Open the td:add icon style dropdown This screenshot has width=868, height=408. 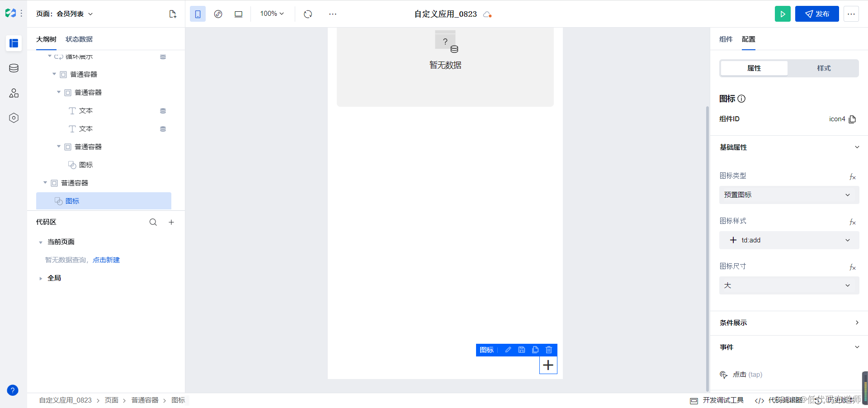pyautogui.click(x=789, y=240)
